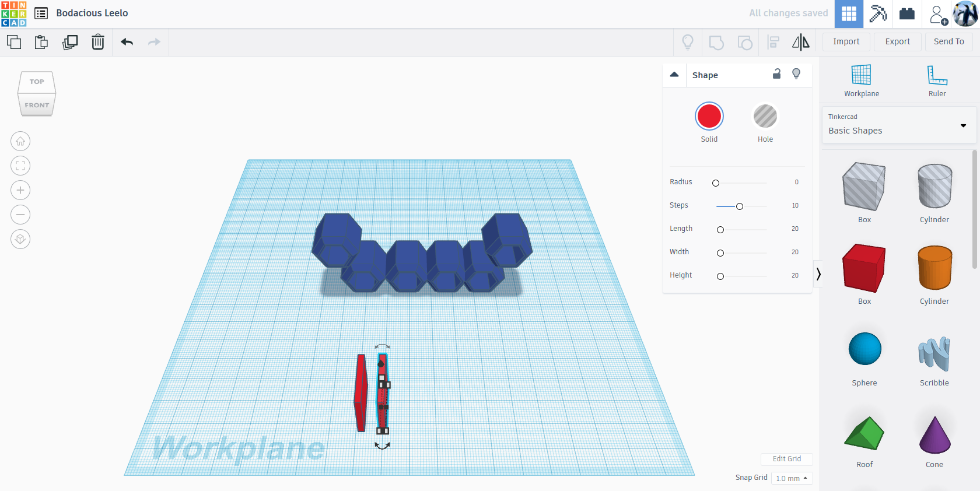Open the design list menu icon
Image resolution: width=980 pixels, height=491 pixels.
(x=41, y=13)
